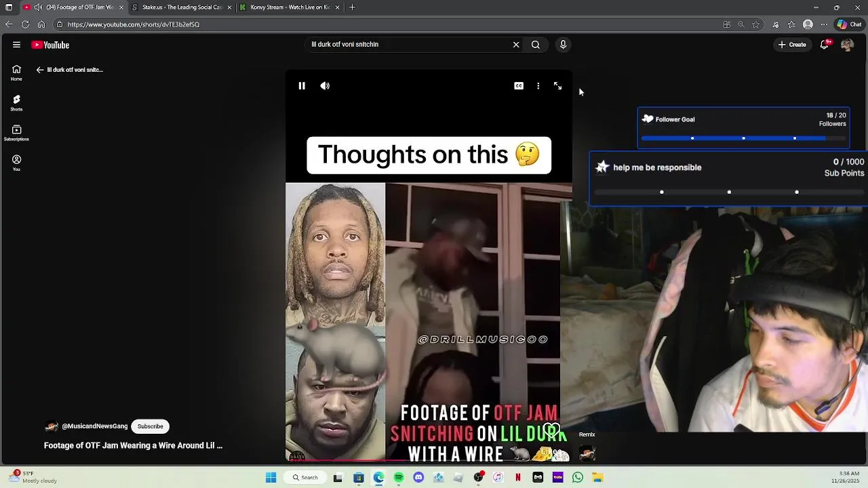868x488 pixels.
Task: Reload the current page
Action: pos(25,24)
